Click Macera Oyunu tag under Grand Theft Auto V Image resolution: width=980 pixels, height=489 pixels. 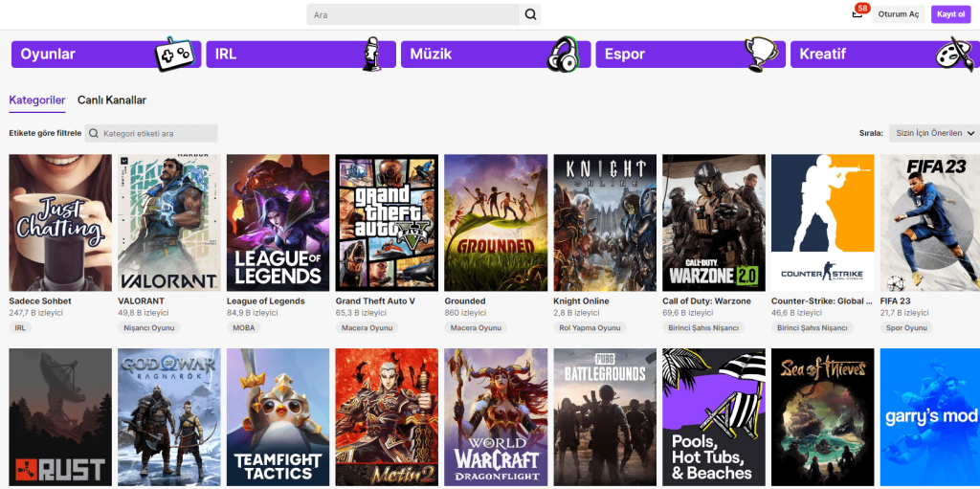coord(367,327)
